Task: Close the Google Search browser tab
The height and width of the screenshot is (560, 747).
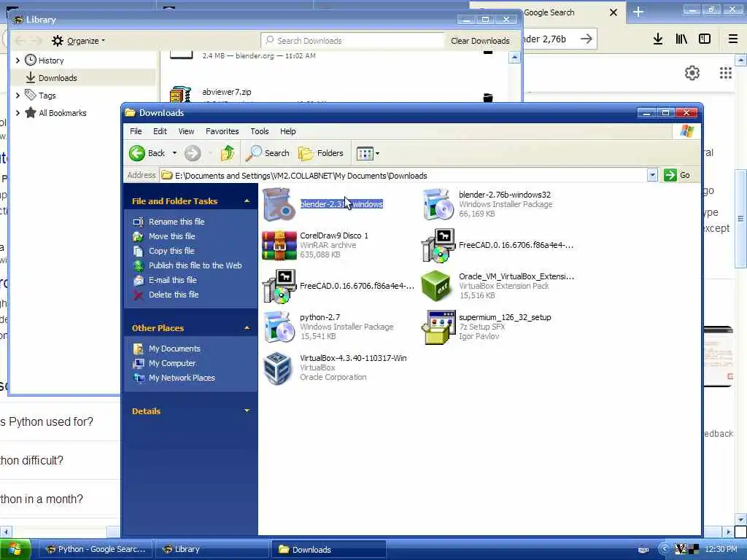Action: (614, 12)
